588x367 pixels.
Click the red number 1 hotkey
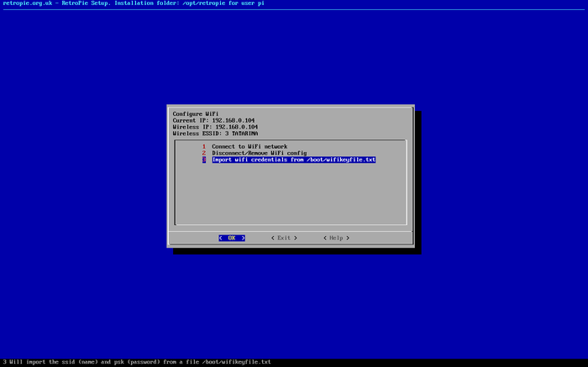203,146
